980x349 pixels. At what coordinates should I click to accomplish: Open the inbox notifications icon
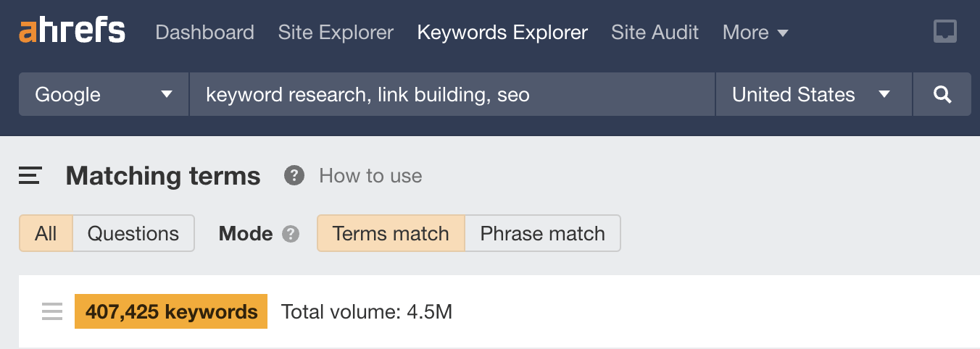click(945, 32)
